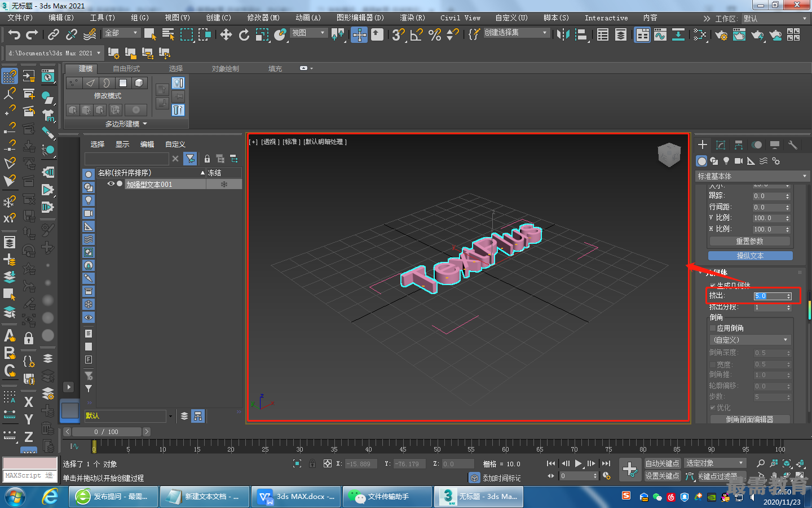This screenshot has height=508, width=812.
Task: Toggle the 优化 checkbox
Action: [713, 408]
